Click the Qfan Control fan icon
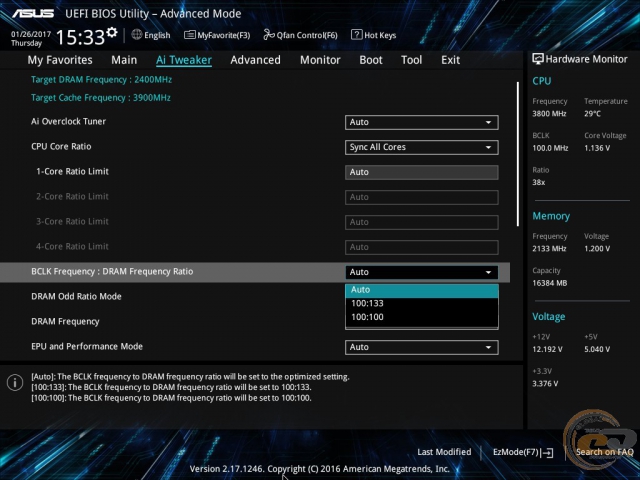 (269, 35)
